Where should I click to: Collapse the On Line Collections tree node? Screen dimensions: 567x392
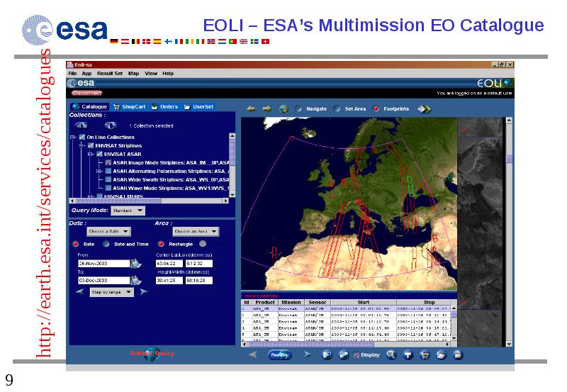pyautogui.click(x=73, y=137)
